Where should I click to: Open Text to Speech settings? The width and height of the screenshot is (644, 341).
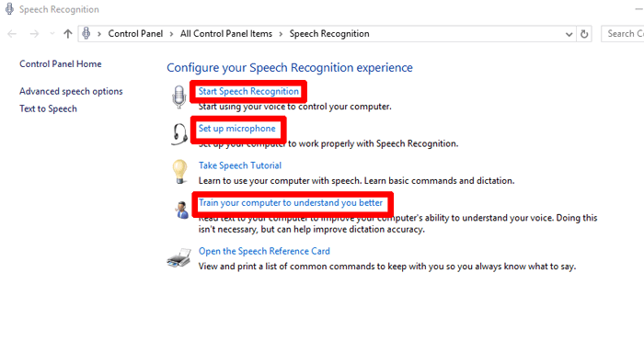pyautogui.click(x=48, y=108)
